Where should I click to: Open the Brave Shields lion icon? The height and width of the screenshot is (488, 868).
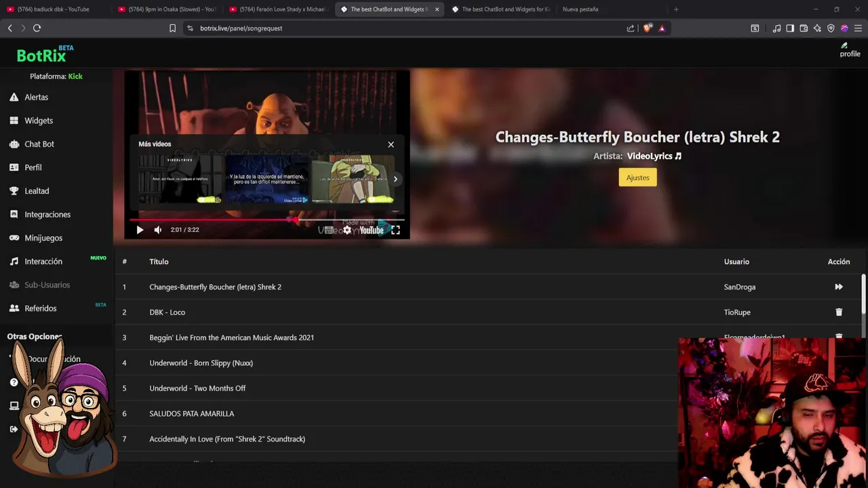648,28
